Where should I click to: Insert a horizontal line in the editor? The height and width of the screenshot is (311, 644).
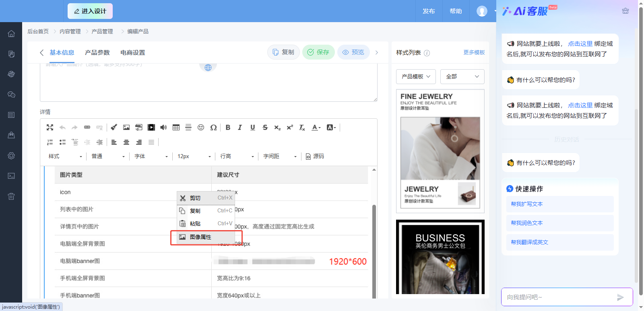(188, 128)
